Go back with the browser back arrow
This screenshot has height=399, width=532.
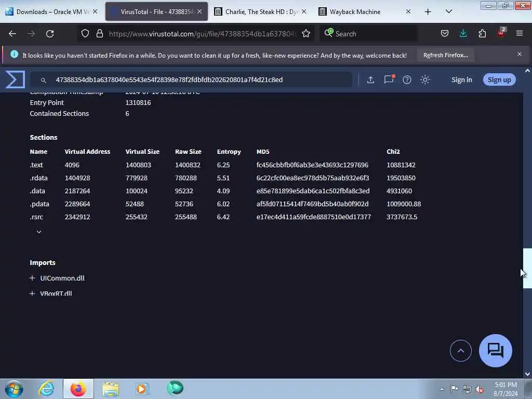[x=12, y=34]
